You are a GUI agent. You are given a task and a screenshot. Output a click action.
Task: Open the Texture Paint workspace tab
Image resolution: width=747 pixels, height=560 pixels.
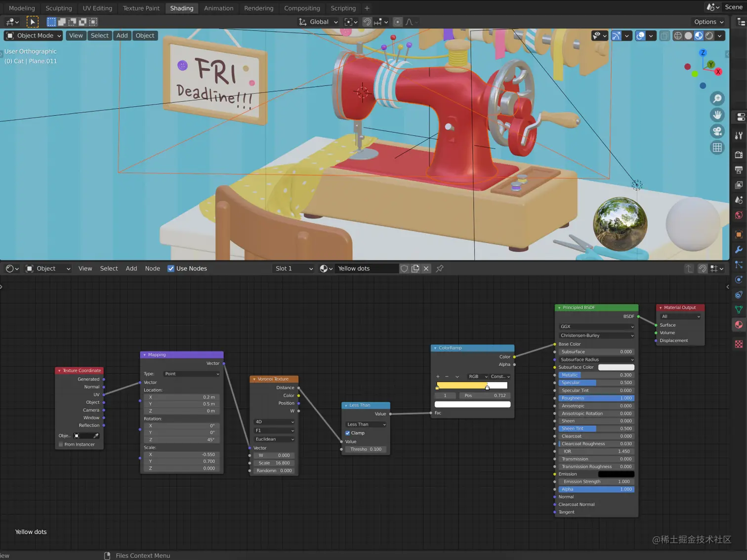point(141,8)
